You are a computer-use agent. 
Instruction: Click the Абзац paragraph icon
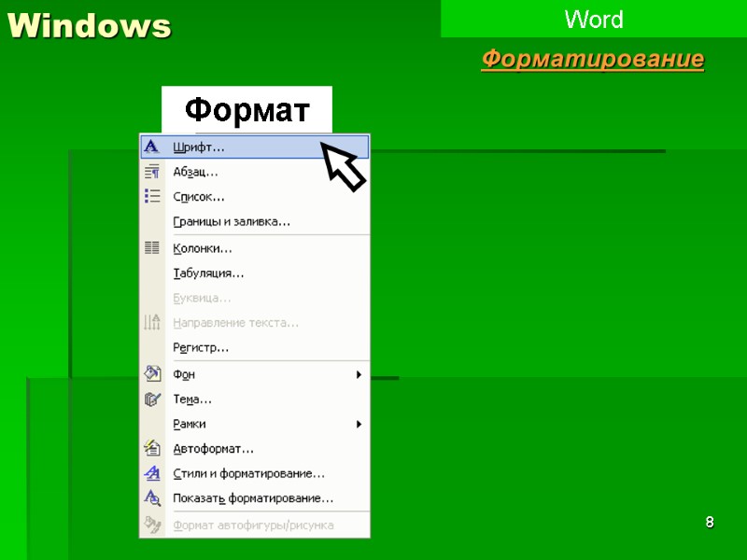pyautogui.click(x=152, y=172)
